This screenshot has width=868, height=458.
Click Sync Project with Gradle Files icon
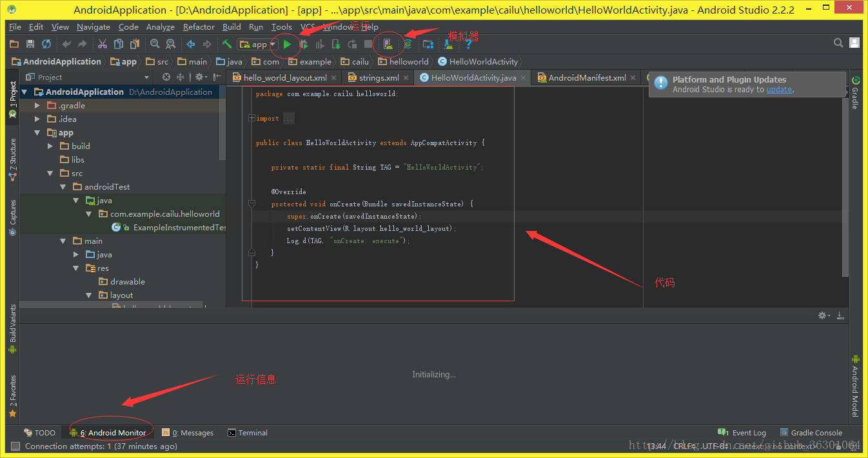click(408, 44)
